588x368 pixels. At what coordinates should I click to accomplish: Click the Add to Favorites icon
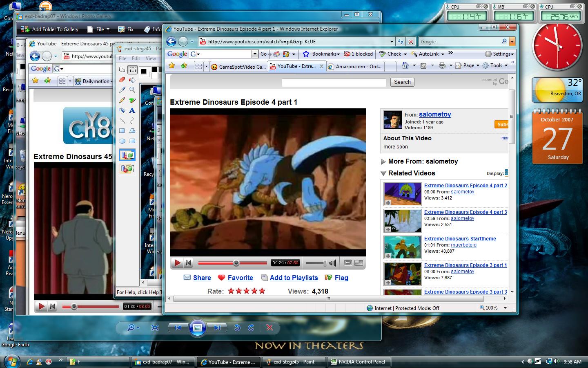click(184, 66)
